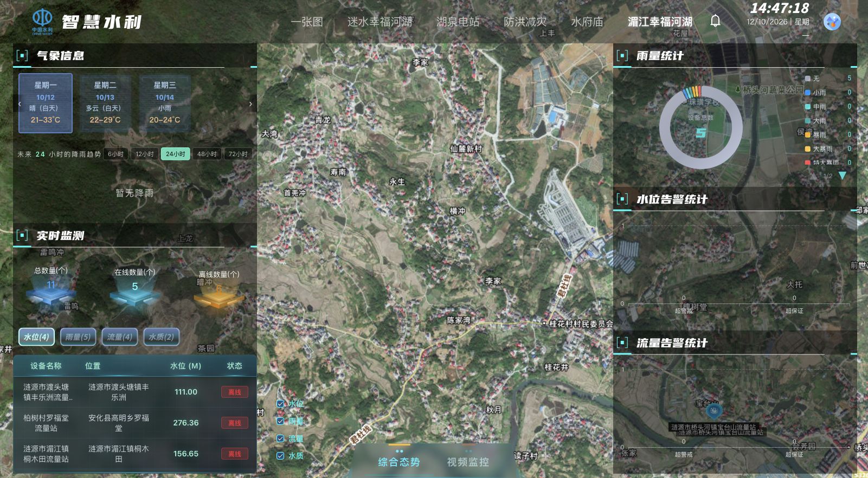Uncheck the 水位 map layer checkbox

[280, 404]
